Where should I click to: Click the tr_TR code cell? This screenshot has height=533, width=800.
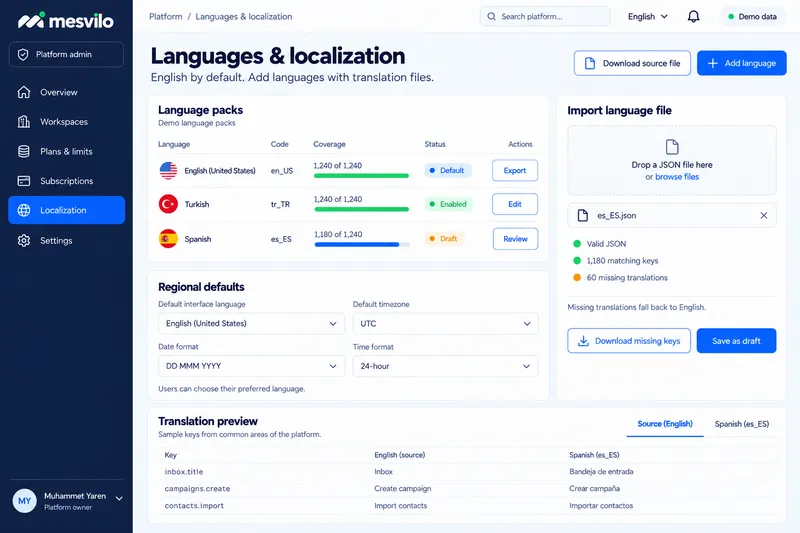point(280,205)
